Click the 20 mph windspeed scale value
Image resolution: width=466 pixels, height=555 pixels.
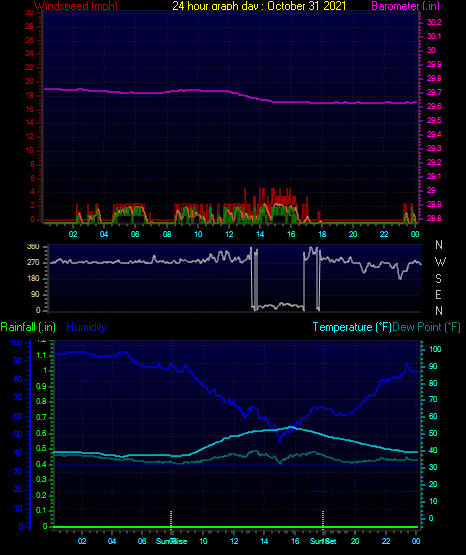tap(29, 81)
